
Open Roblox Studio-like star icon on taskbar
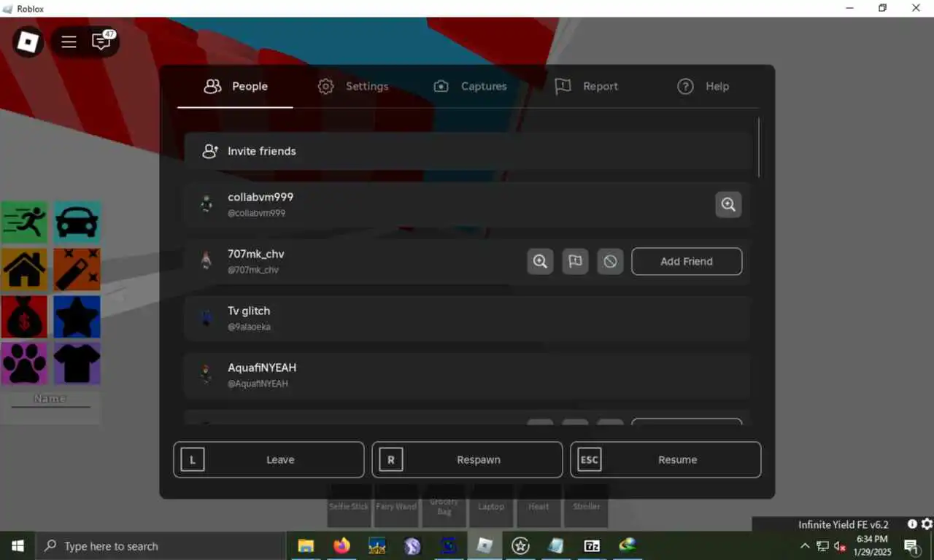pyautogui.click(x=520, y=545)
